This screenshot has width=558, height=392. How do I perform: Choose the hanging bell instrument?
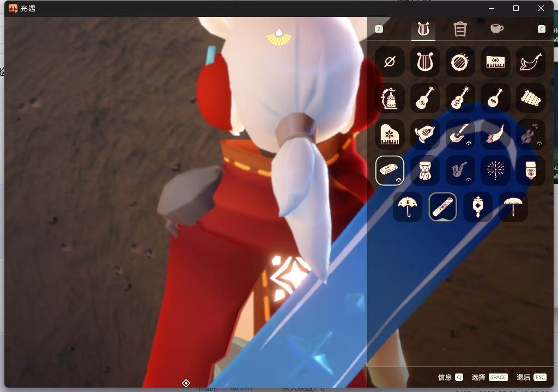(390, 98)
